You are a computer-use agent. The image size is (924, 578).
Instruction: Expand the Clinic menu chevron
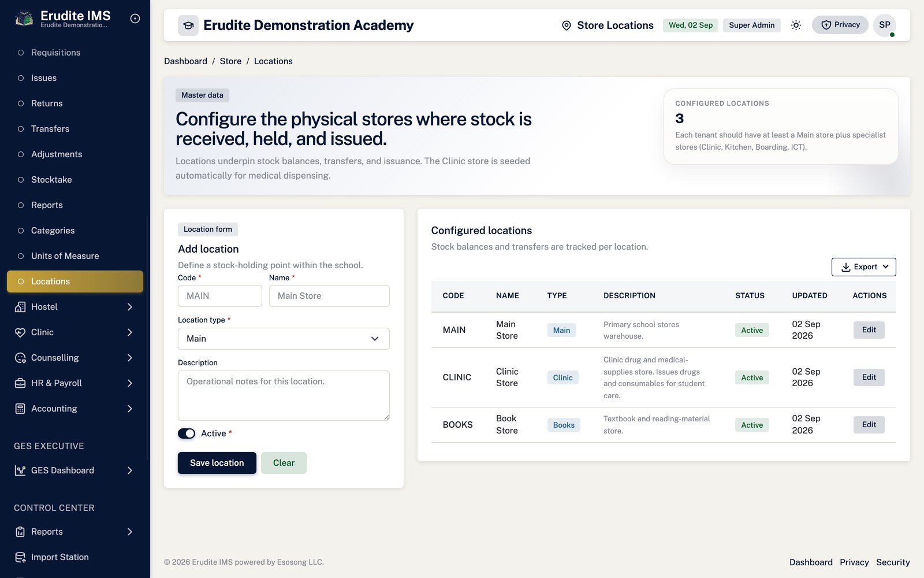pyautogui.click(x=130, y=332)
